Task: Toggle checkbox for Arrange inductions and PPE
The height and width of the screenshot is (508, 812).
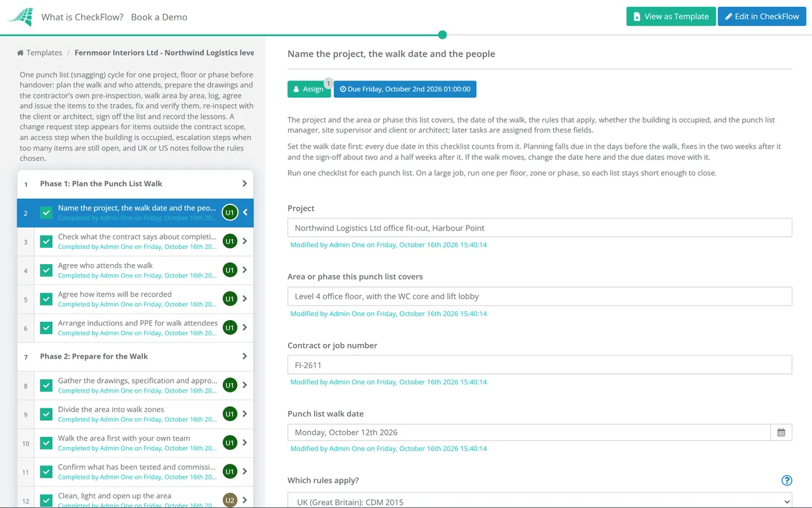Action: (46, 328)
